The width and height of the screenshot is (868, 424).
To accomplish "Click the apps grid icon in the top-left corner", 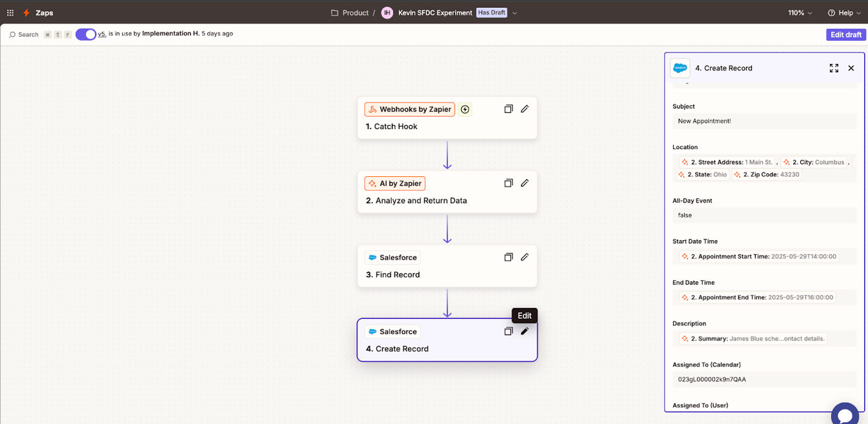I will tap(9, 12).
